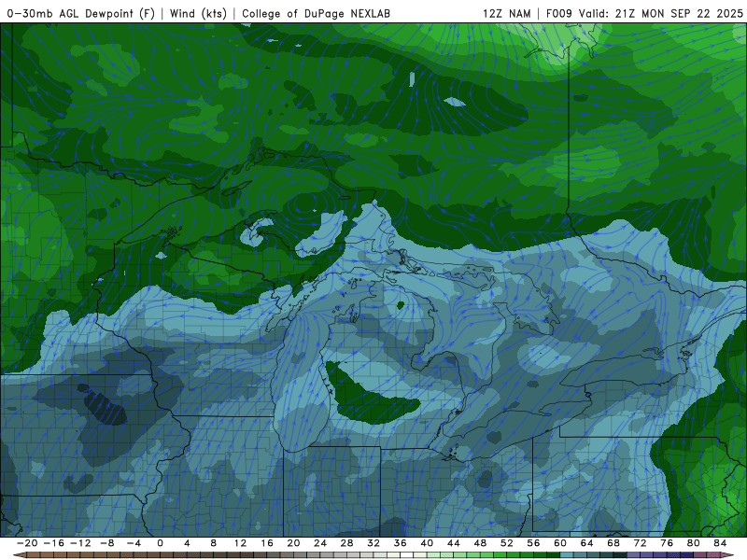Image resolution: width=747 pixels, height=560 pixels.
Task: Click the left end arrow of the color bar
Action: 19,555
